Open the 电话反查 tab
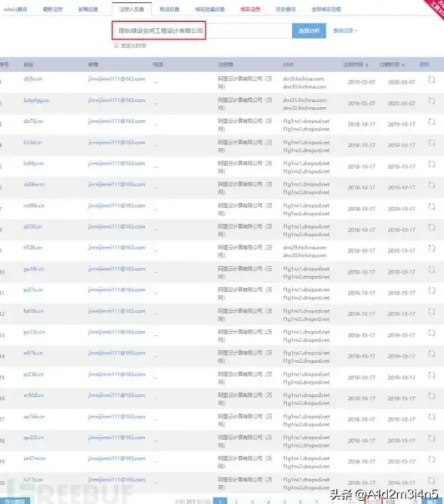Image resolution: width=444 pixels, height=504 pixels. tap(170, 9)
